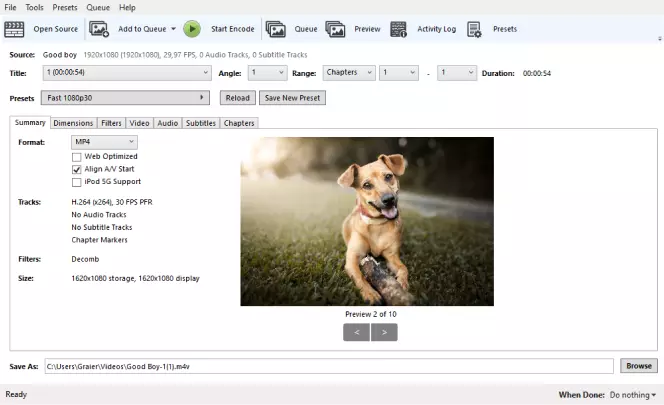The width and height of the screenshot is (664, 405).
Task: Switch to the Filters tab
Action: [111, 123]
